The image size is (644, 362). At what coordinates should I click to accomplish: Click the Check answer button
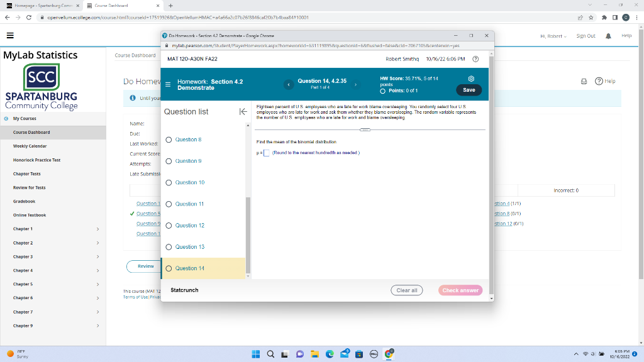460,290
